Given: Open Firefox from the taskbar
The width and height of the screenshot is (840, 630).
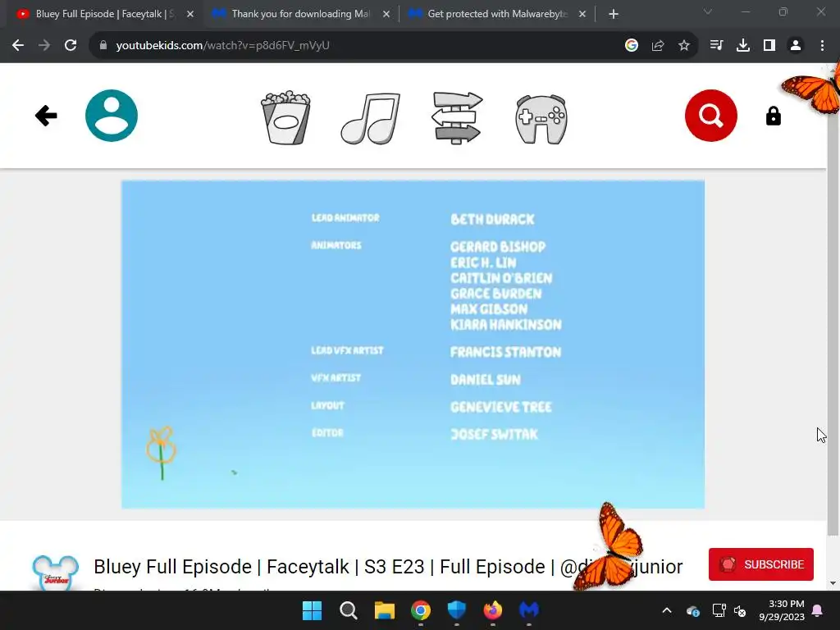Looking at the screenshot, I should tap(493, 610).
